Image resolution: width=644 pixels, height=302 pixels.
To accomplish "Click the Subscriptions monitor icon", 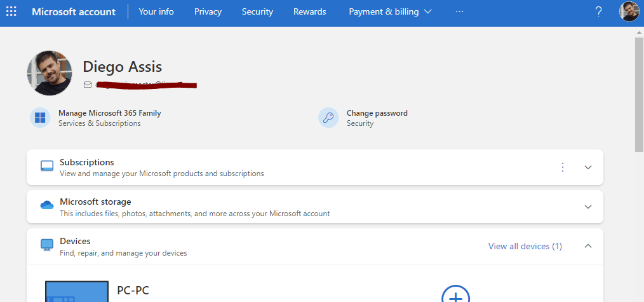I will point(47,167).
